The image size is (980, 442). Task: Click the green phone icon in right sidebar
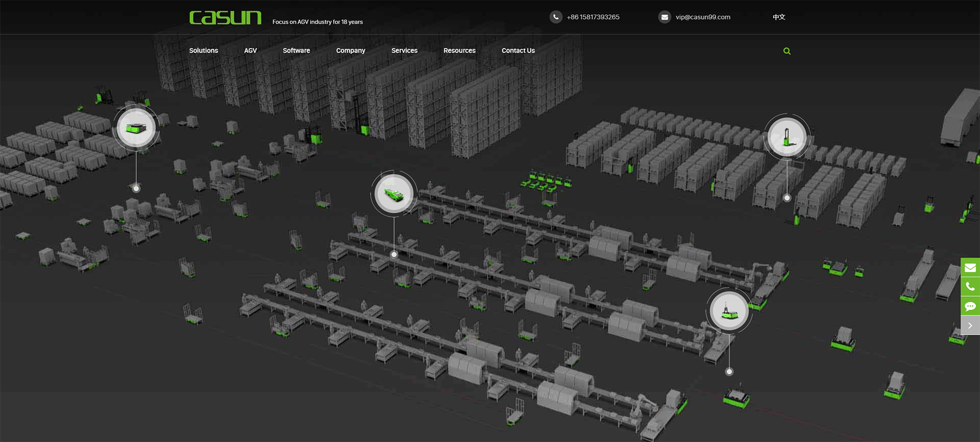[970, 287]
